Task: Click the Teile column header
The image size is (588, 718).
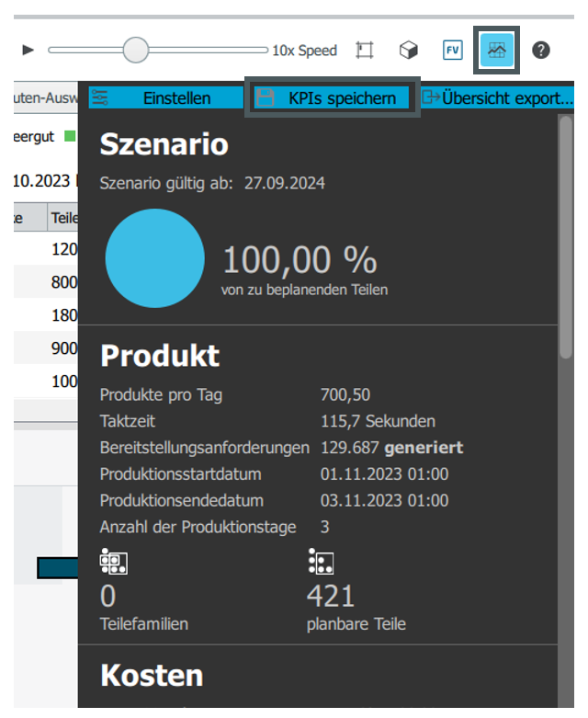Action: coord(63,218)
